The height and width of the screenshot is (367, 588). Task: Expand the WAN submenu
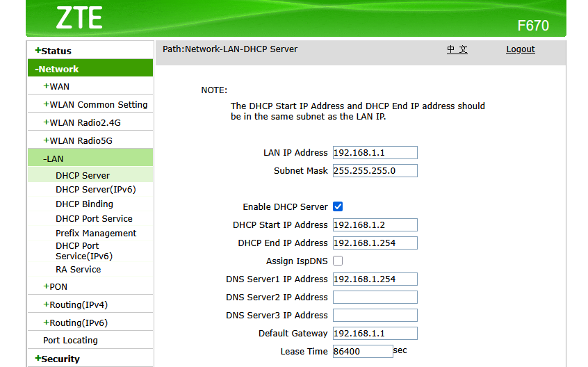56,86
